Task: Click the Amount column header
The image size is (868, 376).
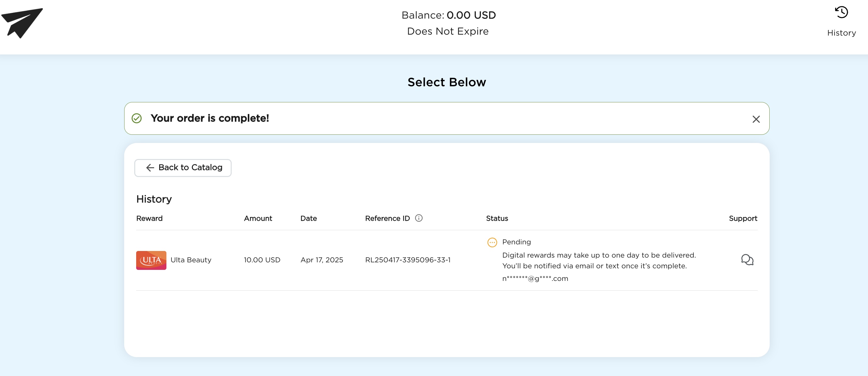Action: [258, 219]
